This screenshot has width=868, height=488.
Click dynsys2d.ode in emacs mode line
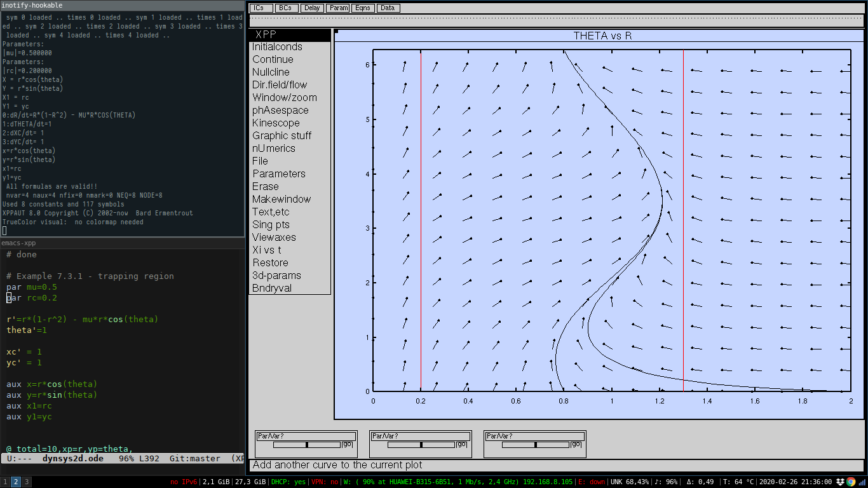coord(73,458)
